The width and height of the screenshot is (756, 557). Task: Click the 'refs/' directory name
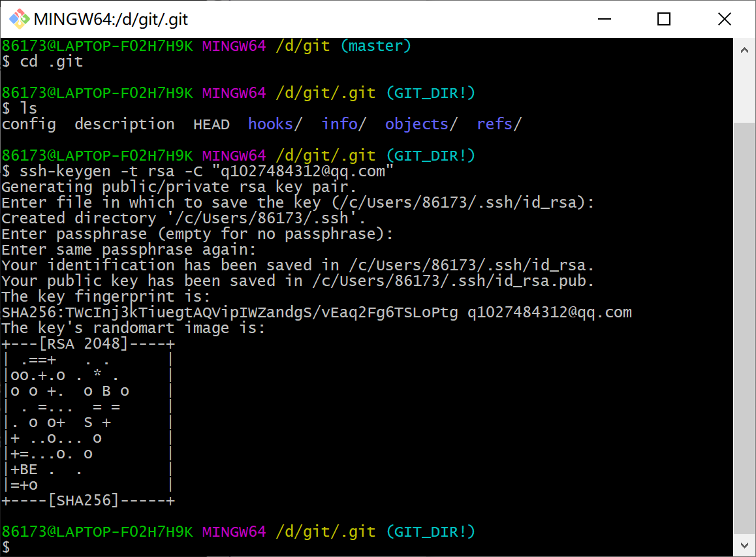click(x=499, y=124)
